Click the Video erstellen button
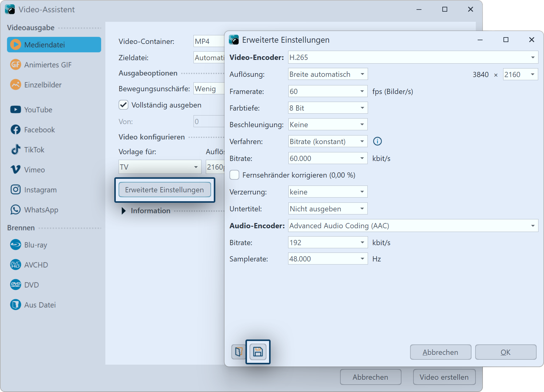This screenshot has height=392, width=544. click(x=444, y=377)
